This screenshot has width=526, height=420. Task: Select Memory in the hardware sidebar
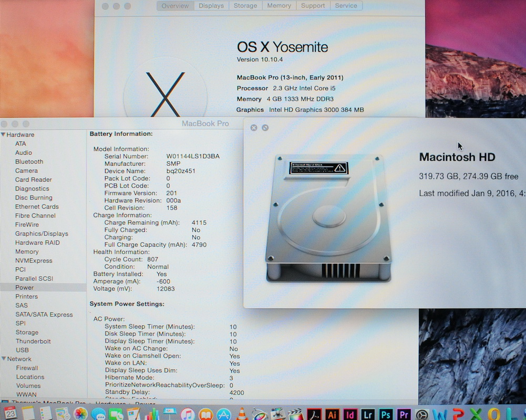[27, 251]
